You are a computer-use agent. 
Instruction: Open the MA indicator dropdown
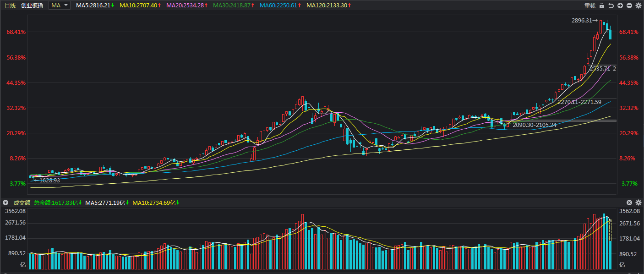[60, 5]
